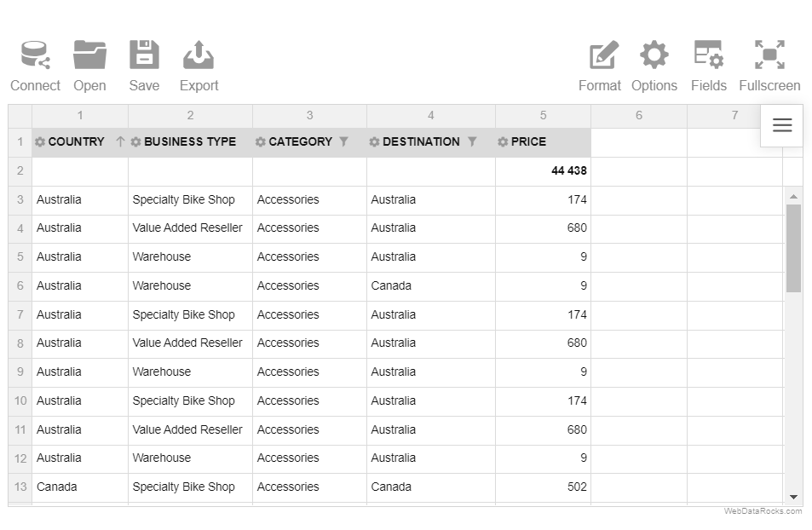Select column 5 header
Viewport: 812px width, 530px height.
click(x=543, y=116)
